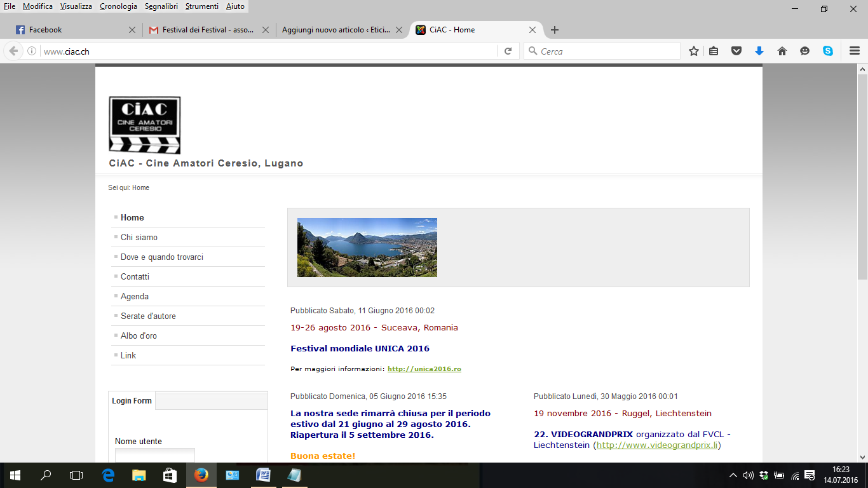Viewport: 868px width, 488px height.
Task: Open a new tab with plus button
Action: coord(555,30)
